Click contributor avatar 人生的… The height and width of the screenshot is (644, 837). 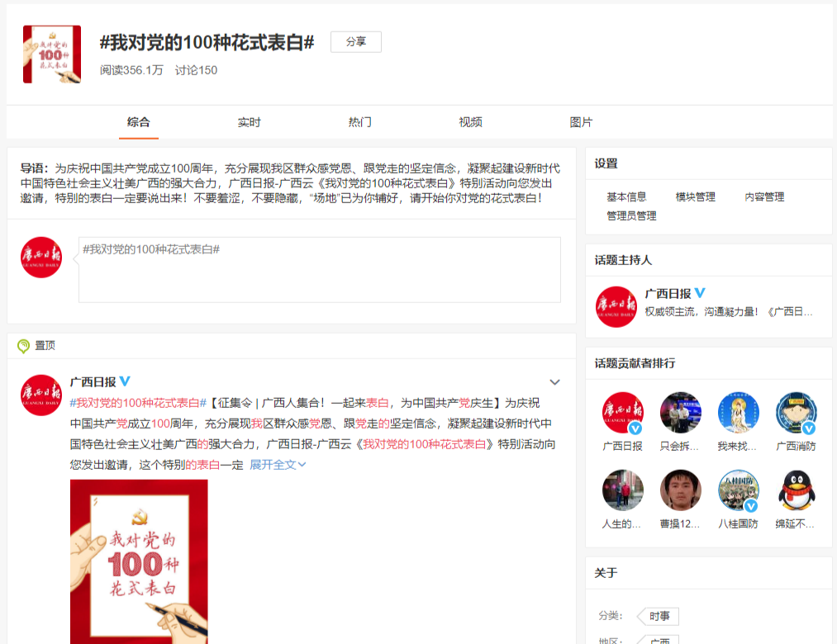click(623, 490)
